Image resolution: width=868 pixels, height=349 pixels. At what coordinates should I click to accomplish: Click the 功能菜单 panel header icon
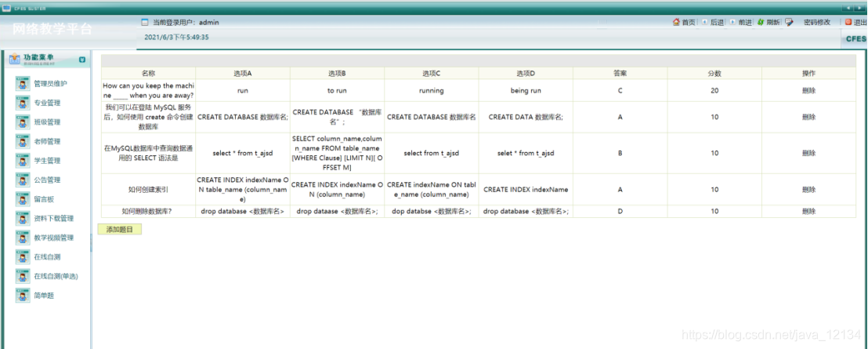point(15,59)
